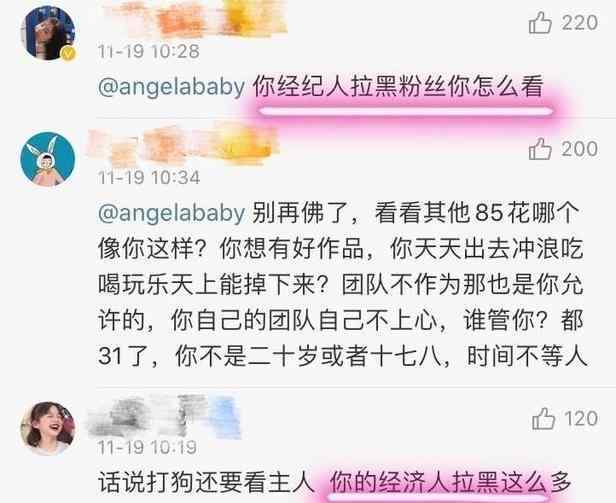Screen dimensions: 616x503
Task: Click @angelababy mention in second comment
Action: click(x=171, y=213)
